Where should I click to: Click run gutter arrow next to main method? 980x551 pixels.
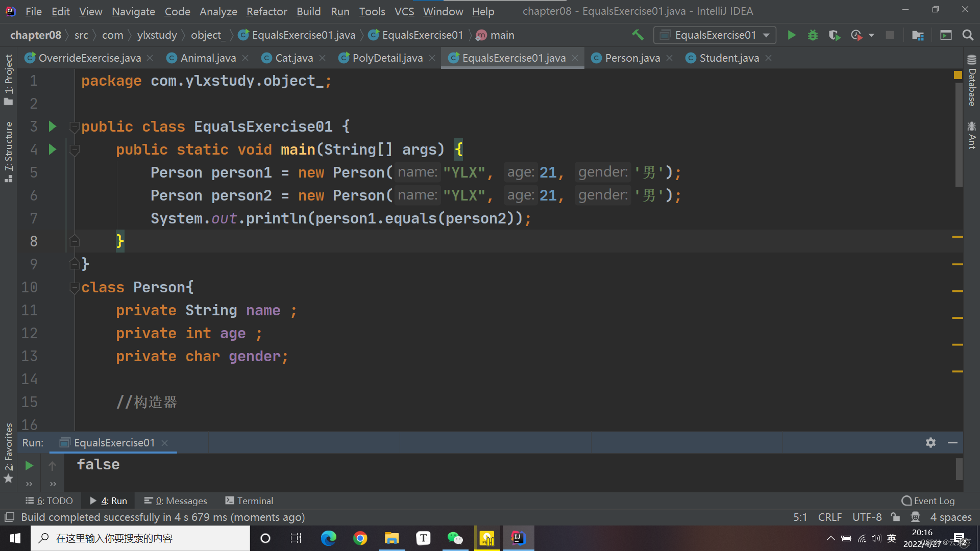click(52, 149)
